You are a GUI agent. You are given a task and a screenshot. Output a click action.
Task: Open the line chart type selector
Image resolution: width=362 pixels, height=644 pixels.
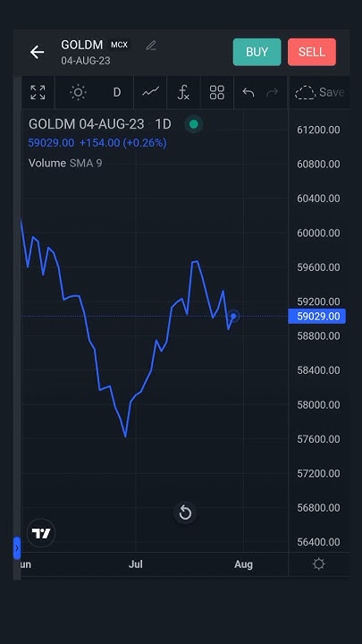click(x=151, y=92)
